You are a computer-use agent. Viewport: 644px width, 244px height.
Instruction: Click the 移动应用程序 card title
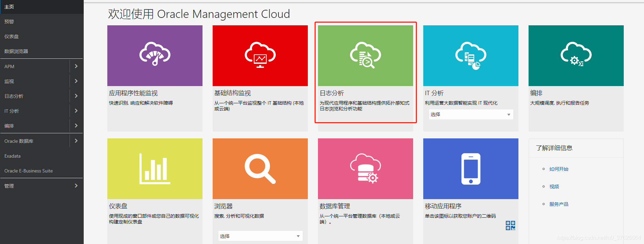(x=443, y=206)
